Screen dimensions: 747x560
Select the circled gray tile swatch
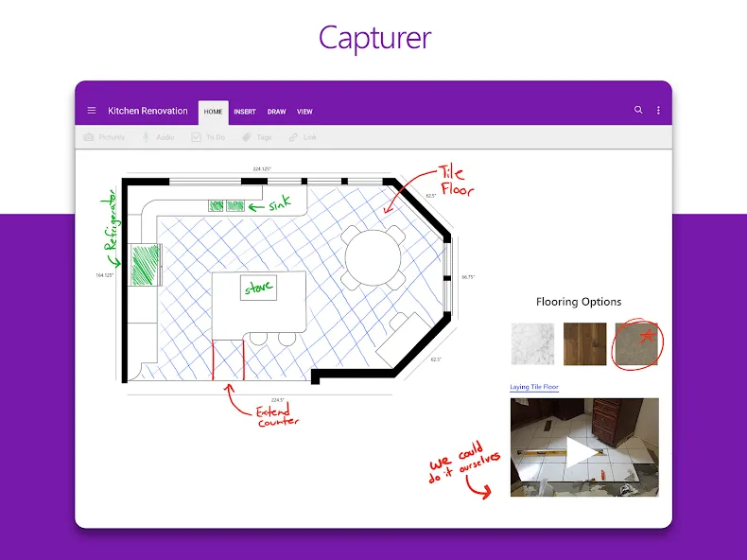pyautogui.click(x=636, y=343)
